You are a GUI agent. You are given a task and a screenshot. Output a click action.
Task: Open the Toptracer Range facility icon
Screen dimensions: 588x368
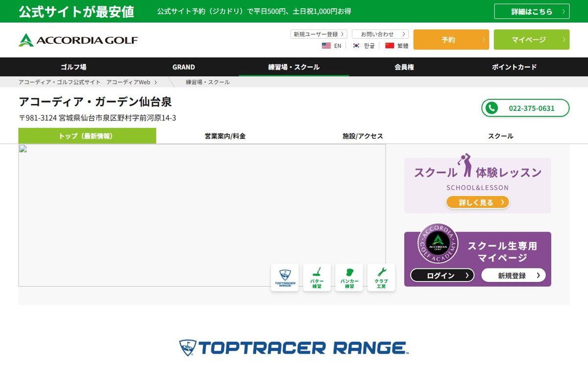pos(285,277)
